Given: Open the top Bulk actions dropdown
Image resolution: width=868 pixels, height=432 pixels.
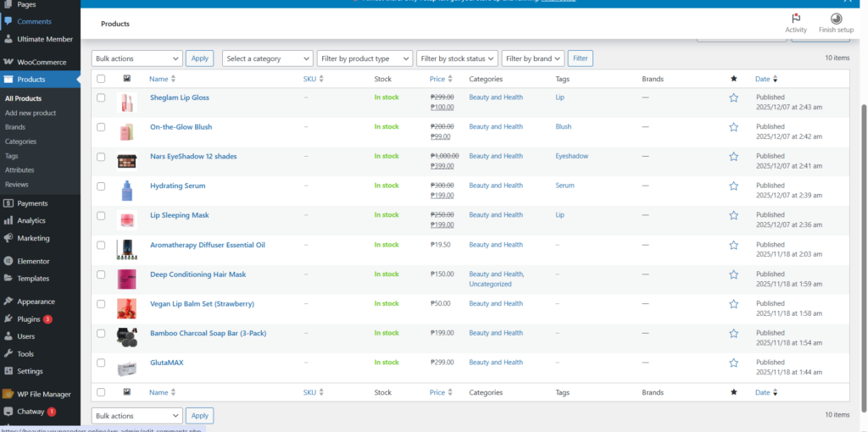Looking at the screenshot, I should pyautogui.click(x=136, y=58).
